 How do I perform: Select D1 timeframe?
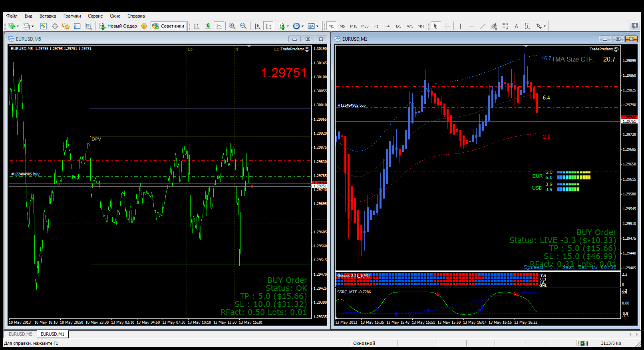click(398, 26)
